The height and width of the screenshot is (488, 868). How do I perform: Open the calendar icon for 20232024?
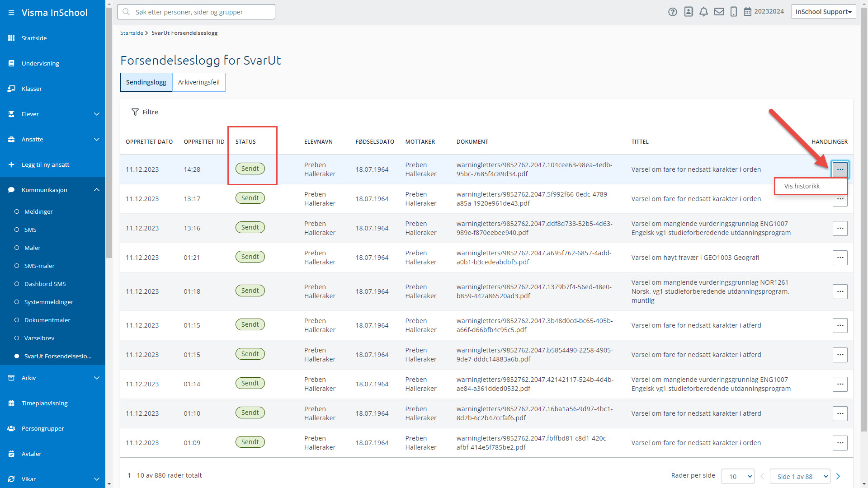748,12
